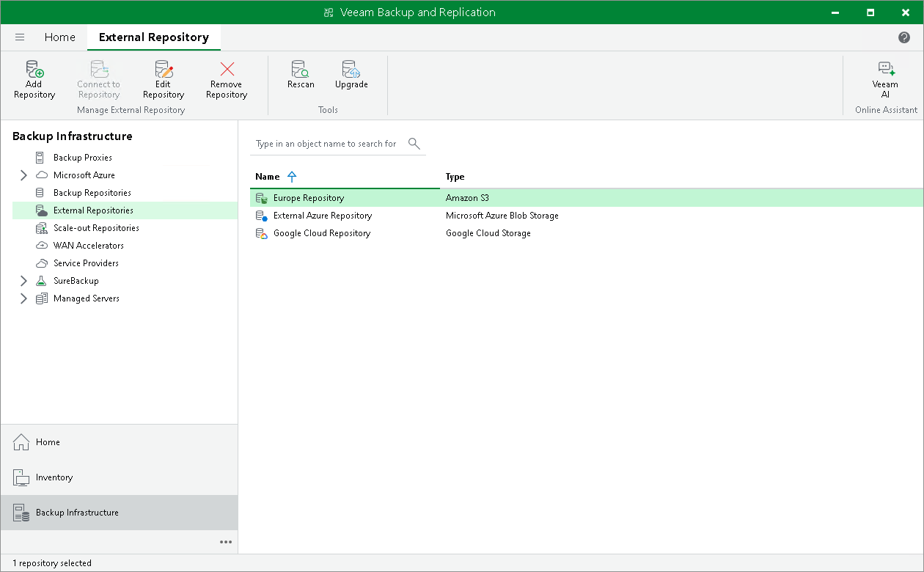
Task: Click the SureBackup flask icon
Action: 41,281
